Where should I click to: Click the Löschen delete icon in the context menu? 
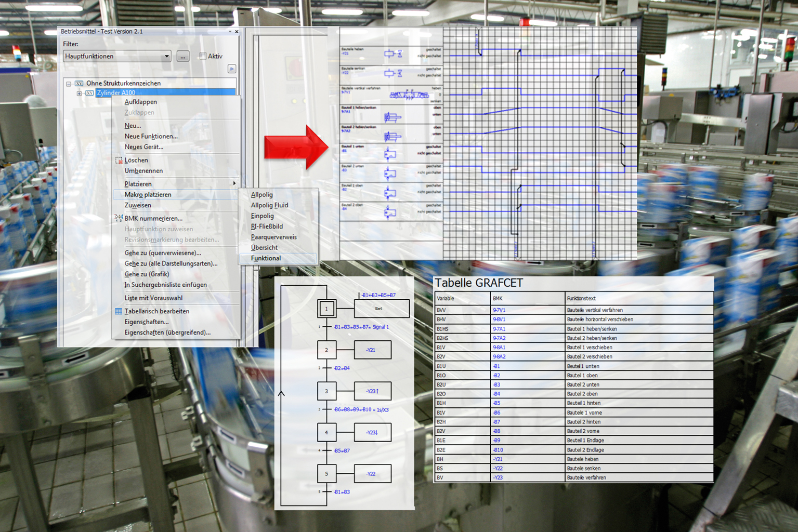coord(119,160)
